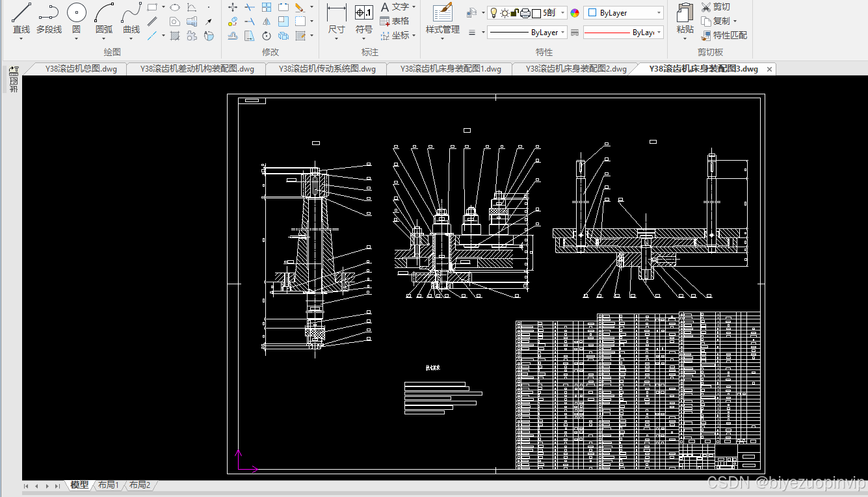Expand the red ByLayer lineweight dropdown
The width and height of the screenshot is (868, 497).
[659, 33]
